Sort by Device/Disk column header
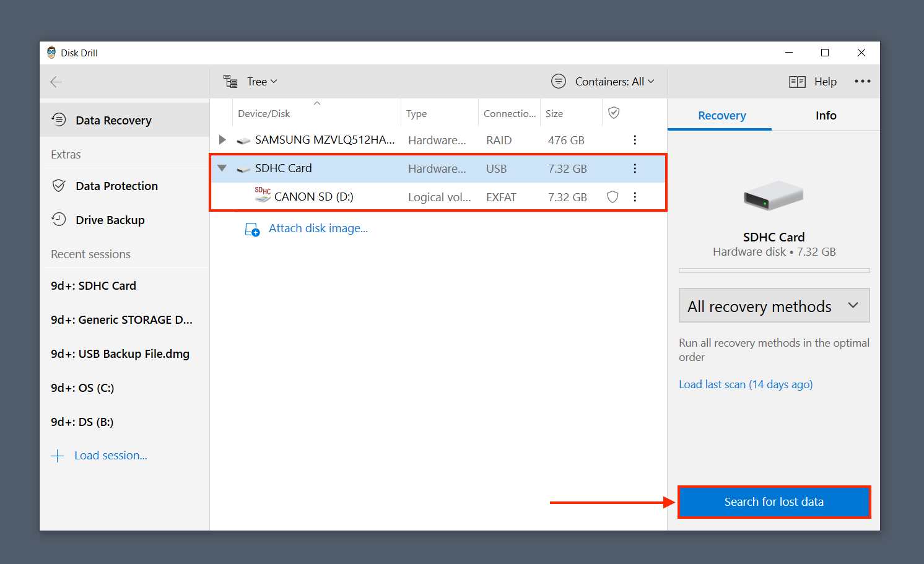924x564 pixels. 316,113
